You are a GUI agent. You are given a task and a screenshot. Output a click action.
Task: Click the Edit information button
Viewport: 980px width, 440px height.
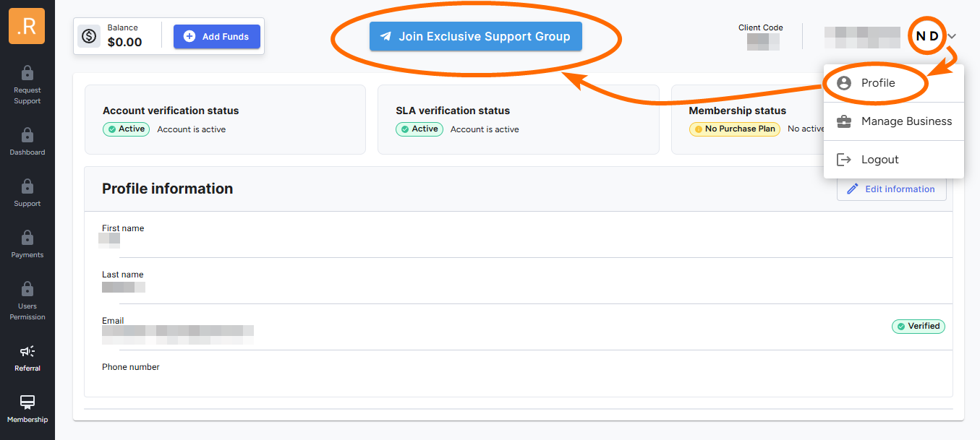click(892, 189)
